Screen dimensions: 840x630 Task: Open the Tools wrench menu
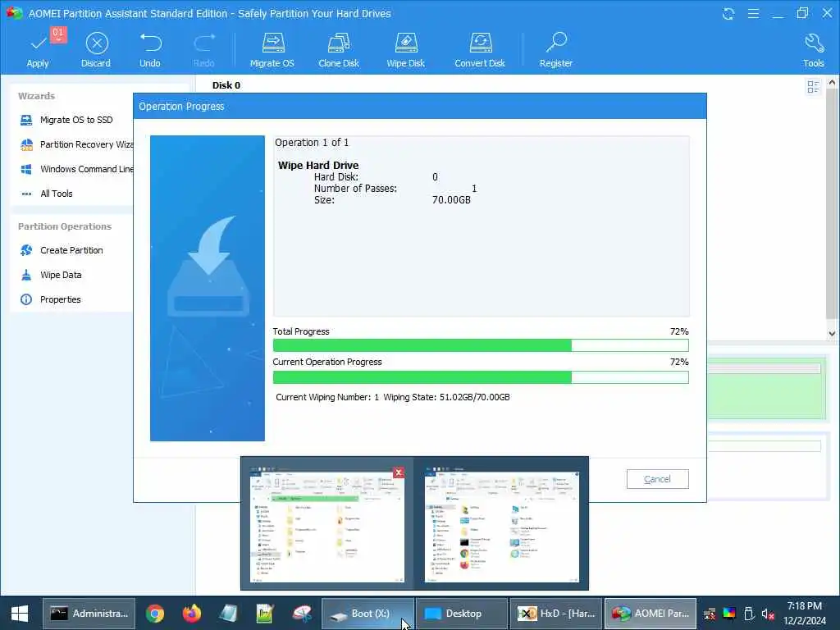click(813, 50)
